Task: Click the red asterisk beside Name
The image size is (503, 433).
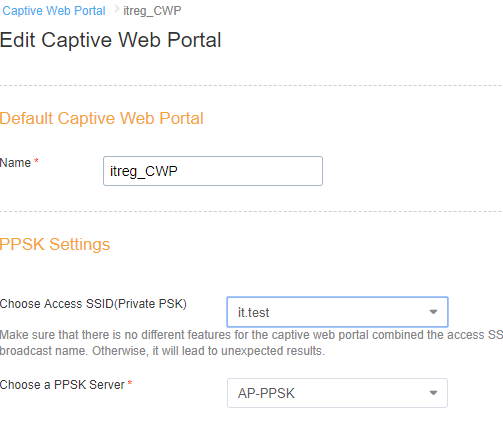Action: point(36,161)
